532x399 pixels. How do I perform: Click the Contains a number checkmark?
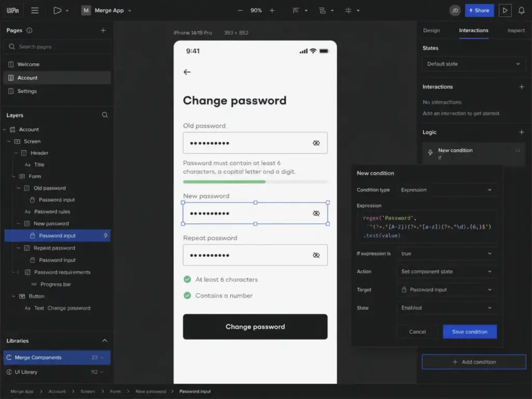pyautogui.click(x=187, y=296)
